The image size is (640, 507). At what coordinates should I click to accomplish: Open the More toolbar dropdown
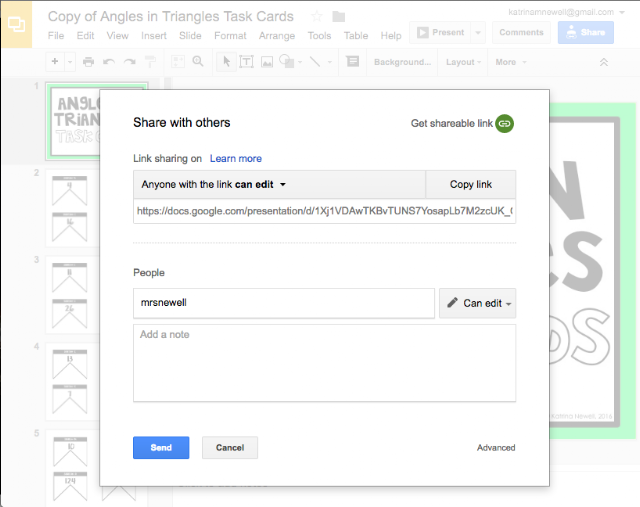[x=511, y=62]
